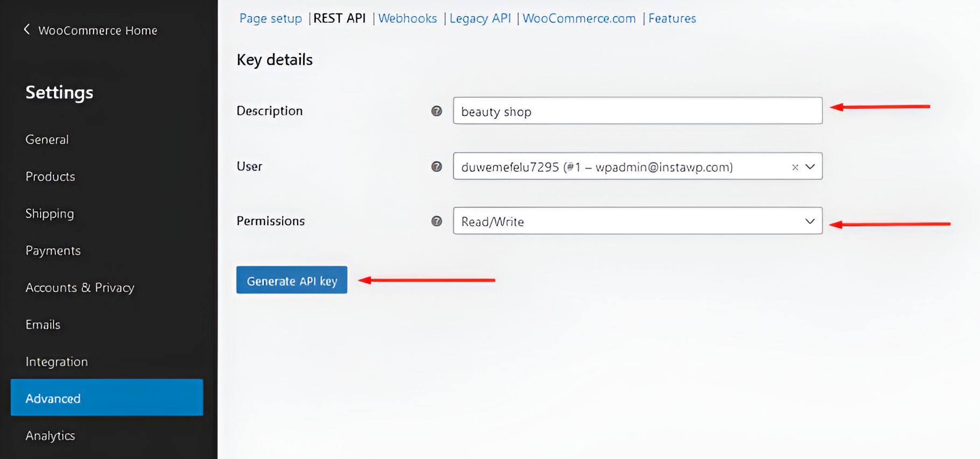This screenshot has height=459, width=980.
Task: Navigate to Analytics in the sidebar
Action: [x=50, y=435]
